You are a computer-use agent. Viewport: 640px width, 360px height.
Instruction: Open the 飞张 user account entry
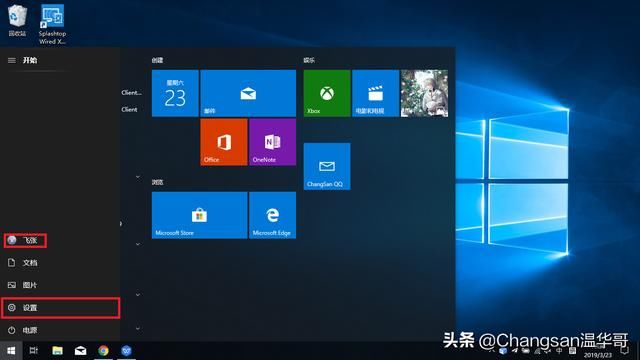pos(25,240)
